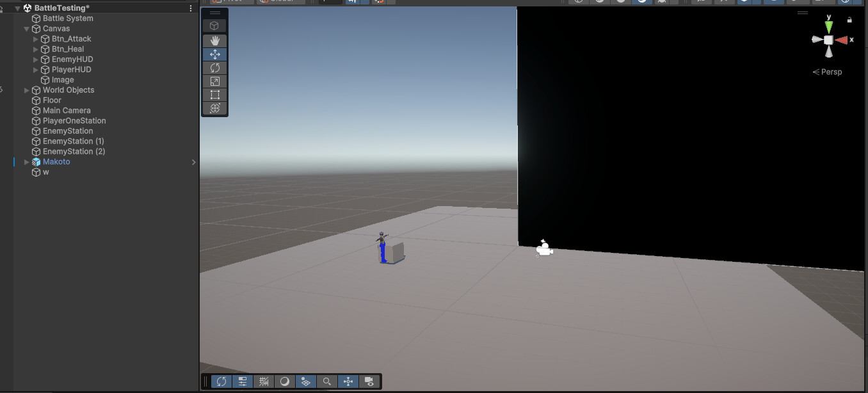Click the pivot cube icon above the tools

click(214, 24)
